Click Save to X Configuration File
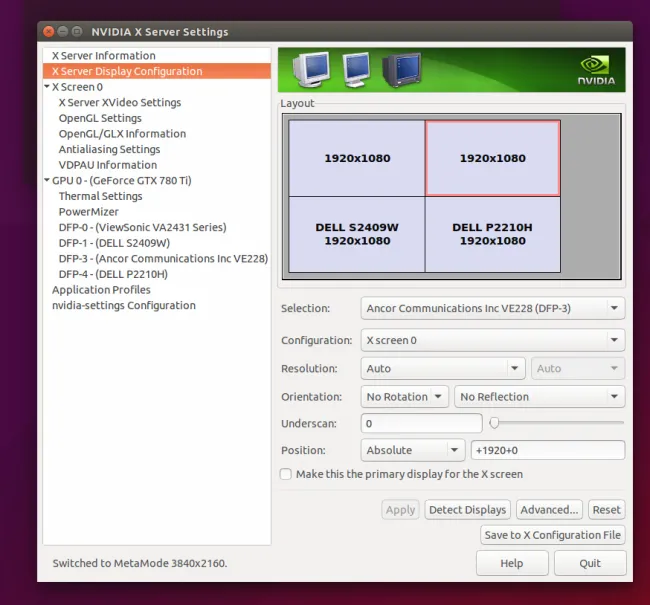 tap(552, 535)
